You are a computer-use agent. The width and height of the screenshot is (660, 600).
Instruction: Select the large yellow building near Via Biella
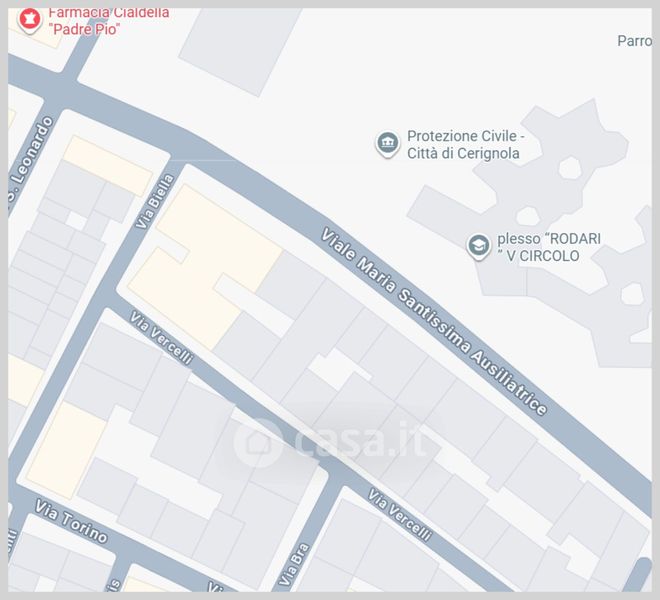pyautogui.click(x=203, y=266)
